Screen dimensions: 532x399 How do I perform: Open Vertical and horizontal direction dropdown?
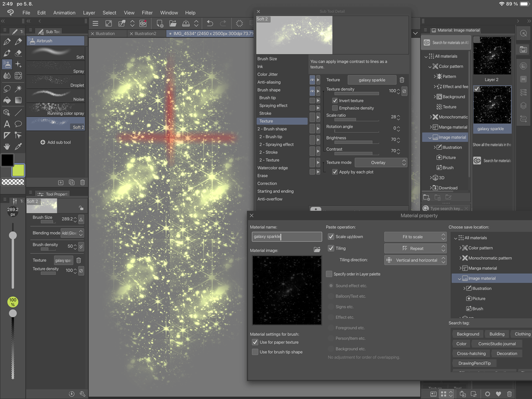(x=415, y=260)
